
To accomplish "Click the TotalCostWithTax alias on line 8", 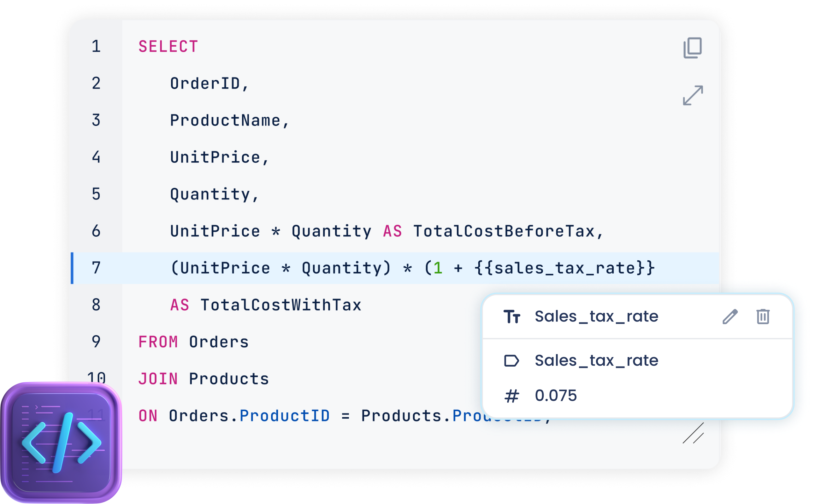I will (x=281, y=305).
